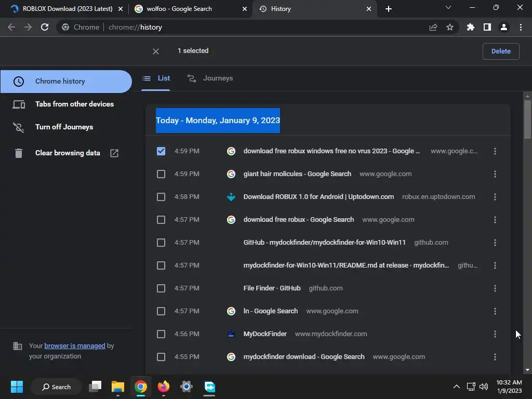
Task: Open actions menu for giant hair molicules entry
Action: click(x=495, y=174)
